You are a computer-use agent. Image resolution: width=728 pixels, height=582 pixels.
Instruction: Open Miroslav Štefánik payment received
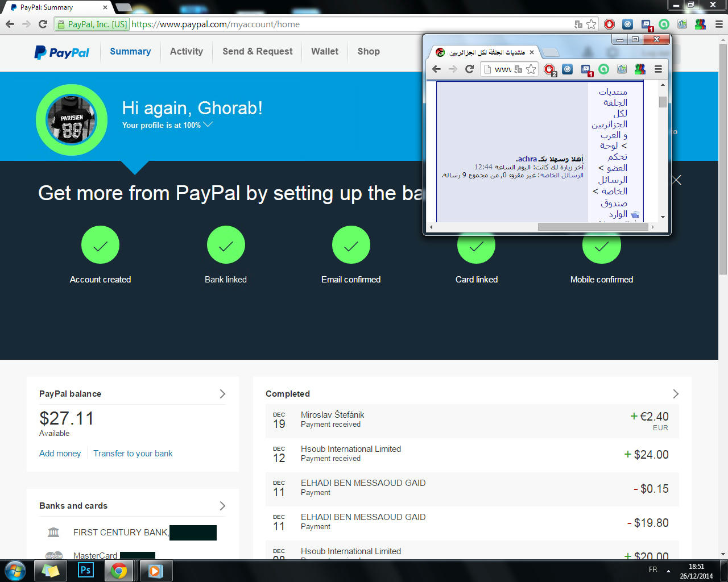pos(472,421)
